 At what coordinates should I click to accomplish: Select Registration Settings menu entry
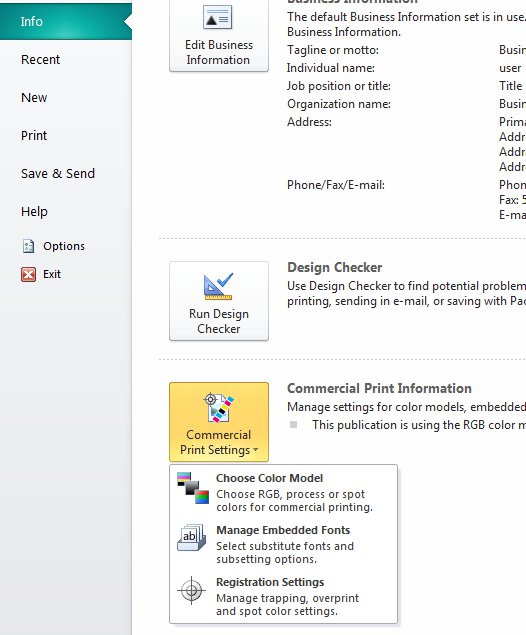pyautogui.click(x=283, y=596)
